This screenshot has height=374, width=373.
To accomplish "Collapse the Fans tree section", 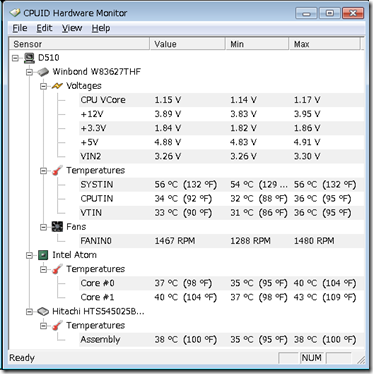I will coord(43,227).
